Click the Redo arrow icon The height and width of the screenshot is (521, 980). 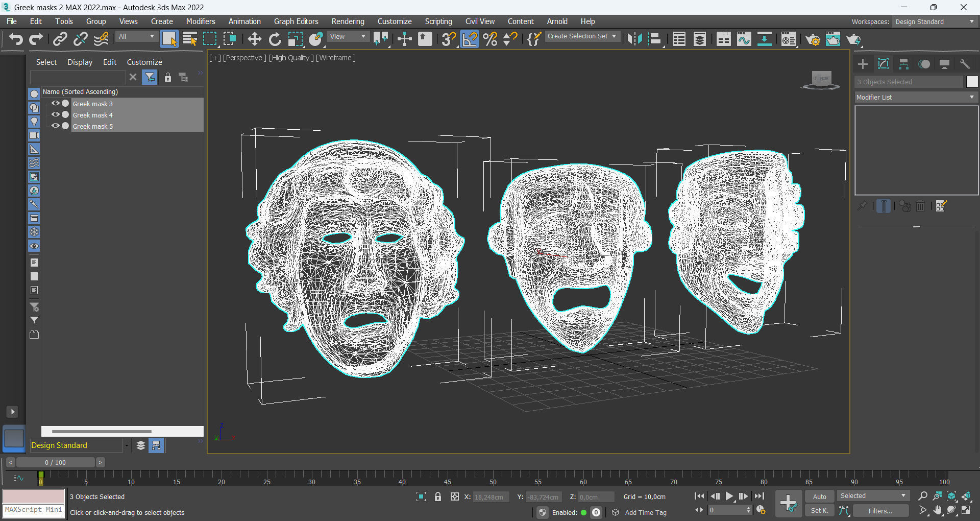pyautogui.click(x=36, y=39)
